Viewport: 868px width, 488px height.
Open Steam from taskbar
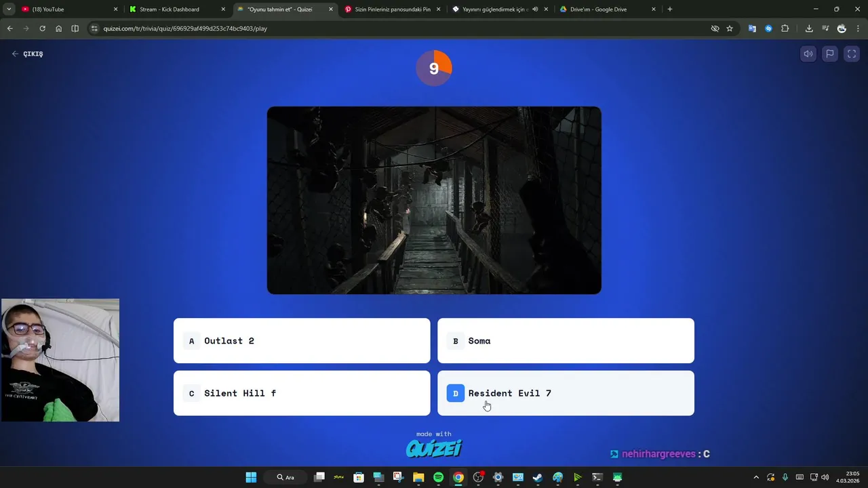pos(538,477)
